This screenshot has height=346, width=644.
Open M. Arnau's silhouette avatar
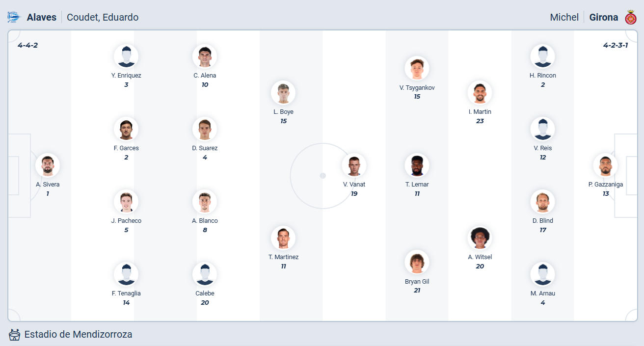pos(542,274)
